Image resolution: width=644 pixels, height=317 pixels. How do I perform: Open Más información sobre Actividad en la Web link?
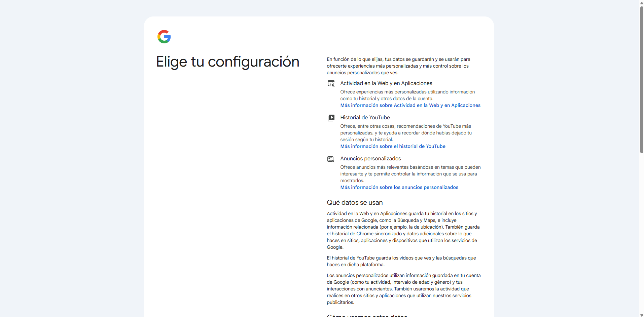pyautogui.click(x=410, y=105)
